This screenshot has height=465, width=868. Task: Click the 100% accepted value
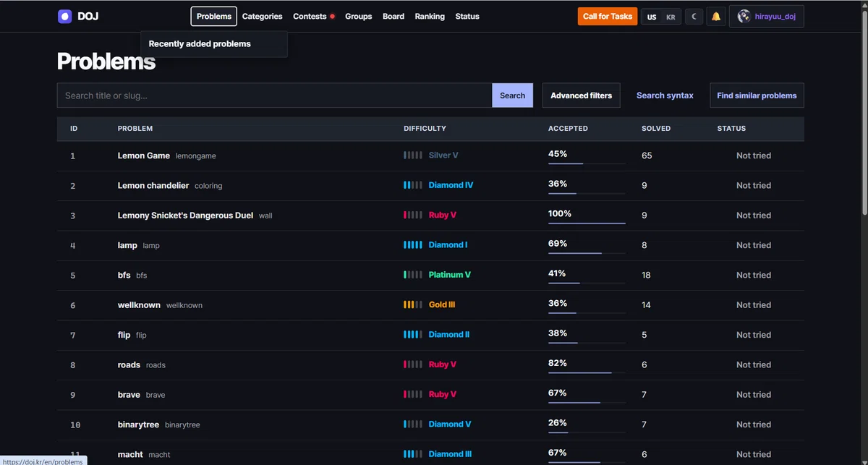tap(560, 214)
